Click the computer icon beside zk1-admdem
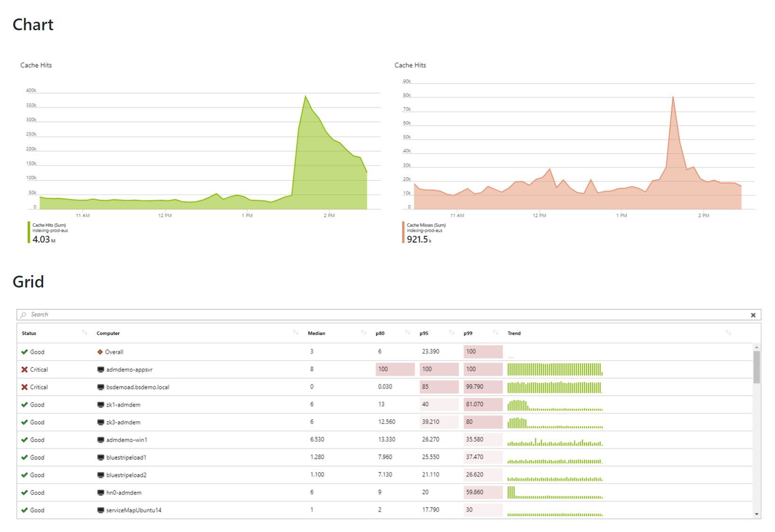 (100, 405)
